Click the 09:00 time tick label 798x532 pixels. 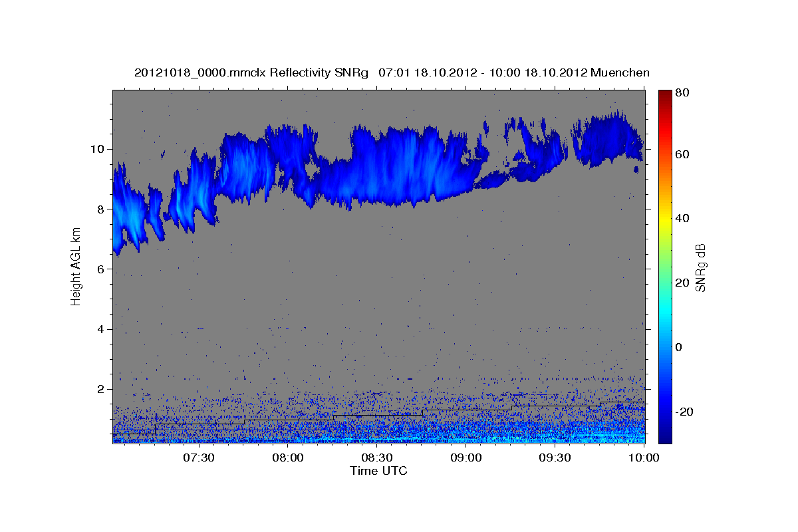(465, 458)
